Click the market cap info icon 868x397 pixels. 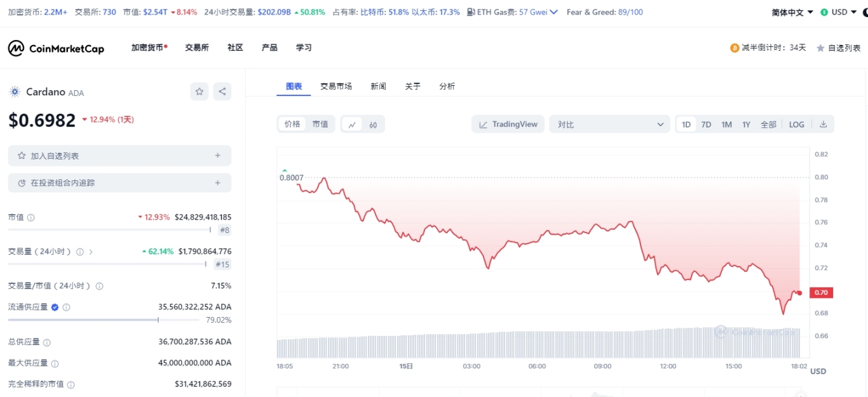tap(31, 217)
